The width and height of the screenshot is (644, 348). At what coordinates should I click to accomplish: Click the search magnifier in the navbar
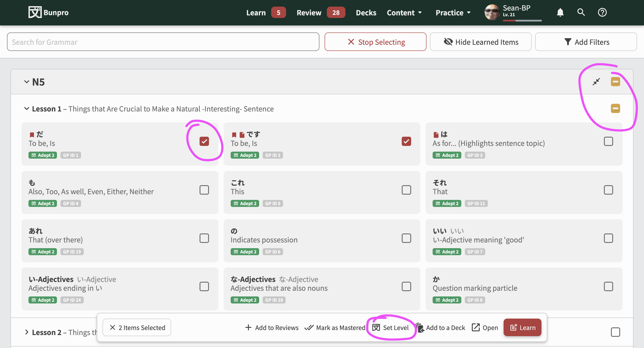coord(581,12)
